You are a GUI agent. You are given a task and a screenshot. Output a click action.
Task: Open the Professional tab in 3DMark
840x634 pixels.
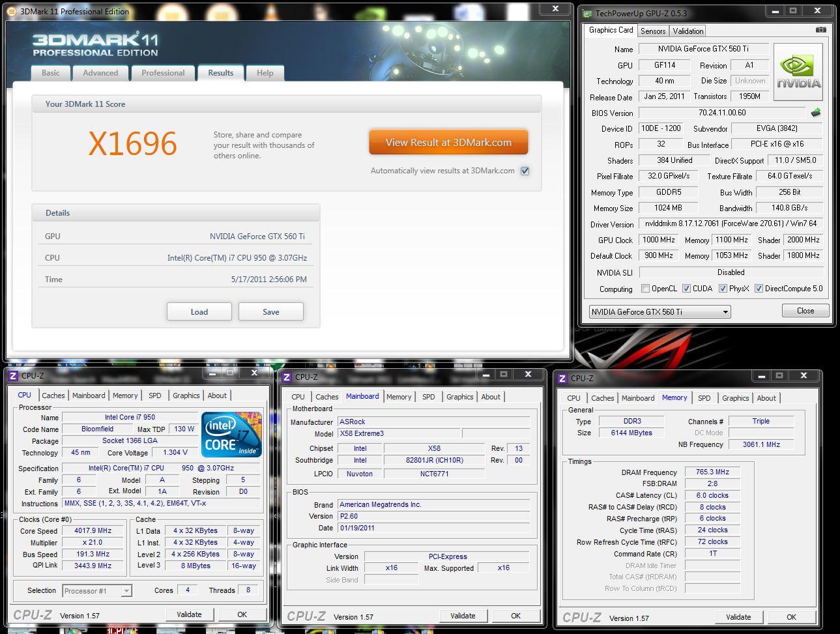163,73
